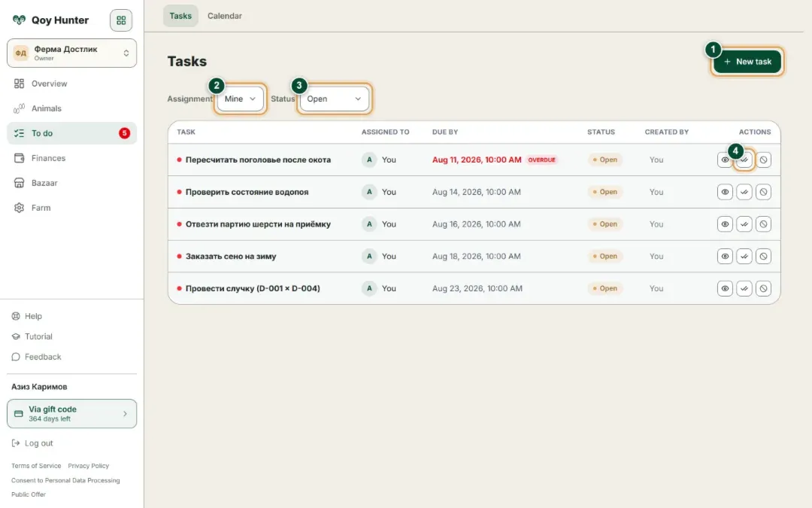812x508 pixels.
Task: Complete the Отвезти партию шерсти на приёмку task
Action: click(744, 224)
